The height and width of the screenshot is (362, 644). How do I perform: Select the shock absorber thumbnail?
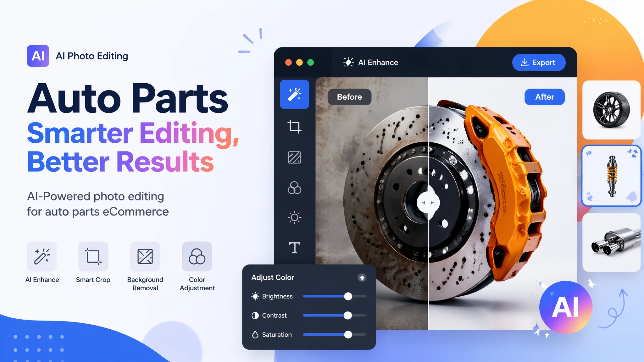point(612,176)
